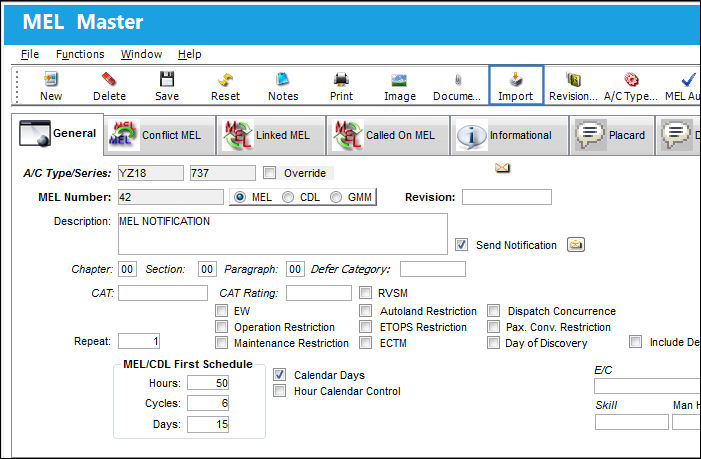Click the Skill input field
Viewport: 701px width, 459px height.
coord(632,422)
